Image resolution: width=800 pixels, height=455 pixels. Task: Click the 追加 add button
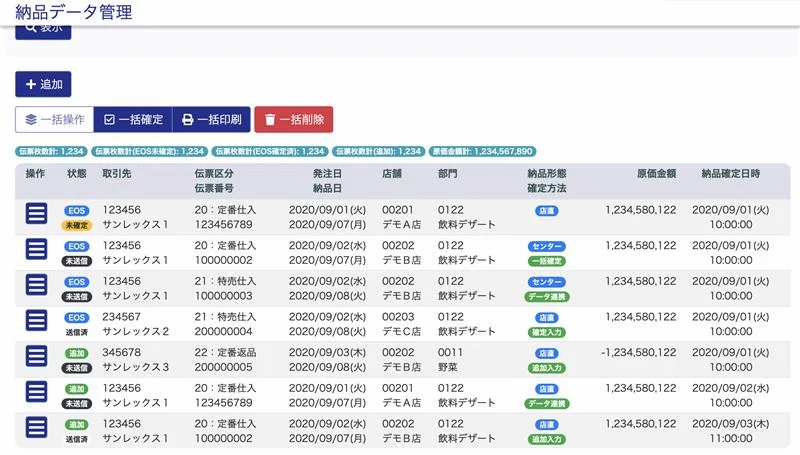43,84
